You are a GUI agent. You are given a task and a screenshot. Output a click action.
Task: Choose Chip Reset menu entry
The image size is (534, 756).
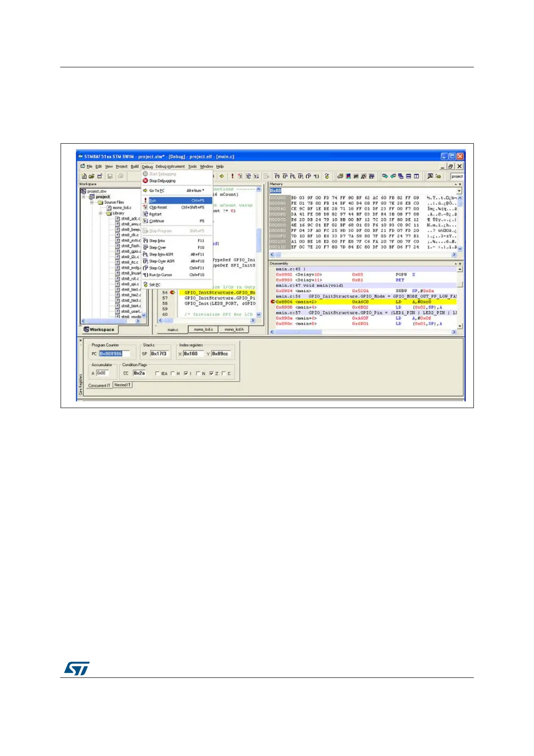(177, 207)
